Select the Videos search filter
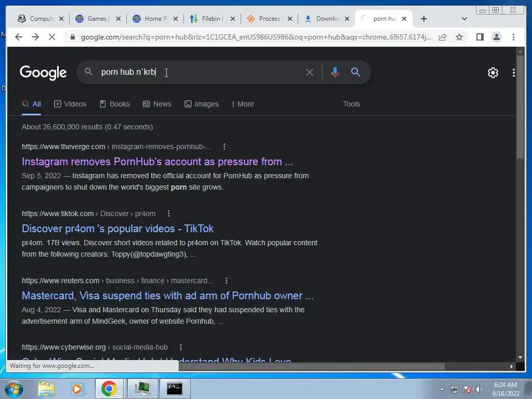Viewport: 532px width, 399px height. point(70,104)
